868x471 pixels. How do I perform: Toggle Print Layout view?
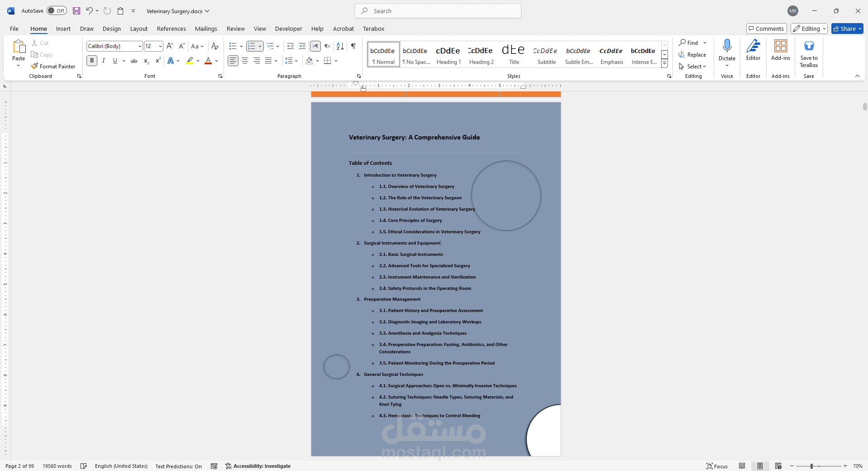pos(760,466)
